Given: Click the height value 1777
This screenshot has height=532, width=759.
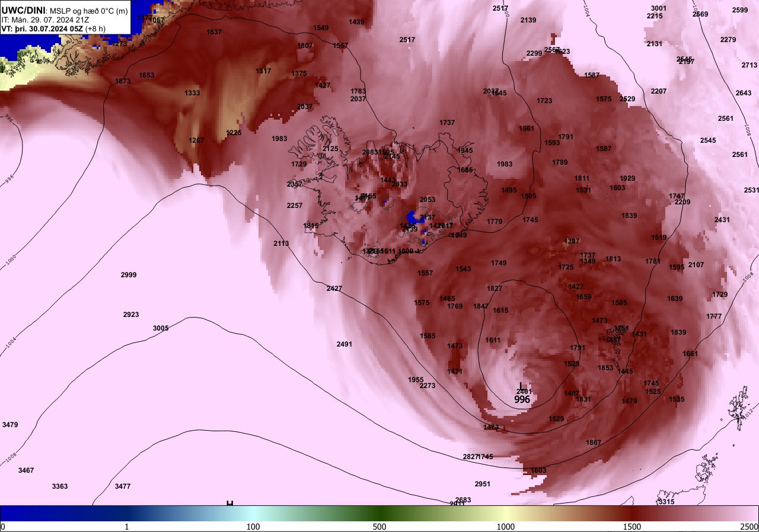Looking at the screenshot, I should click(x=714, y=316).
